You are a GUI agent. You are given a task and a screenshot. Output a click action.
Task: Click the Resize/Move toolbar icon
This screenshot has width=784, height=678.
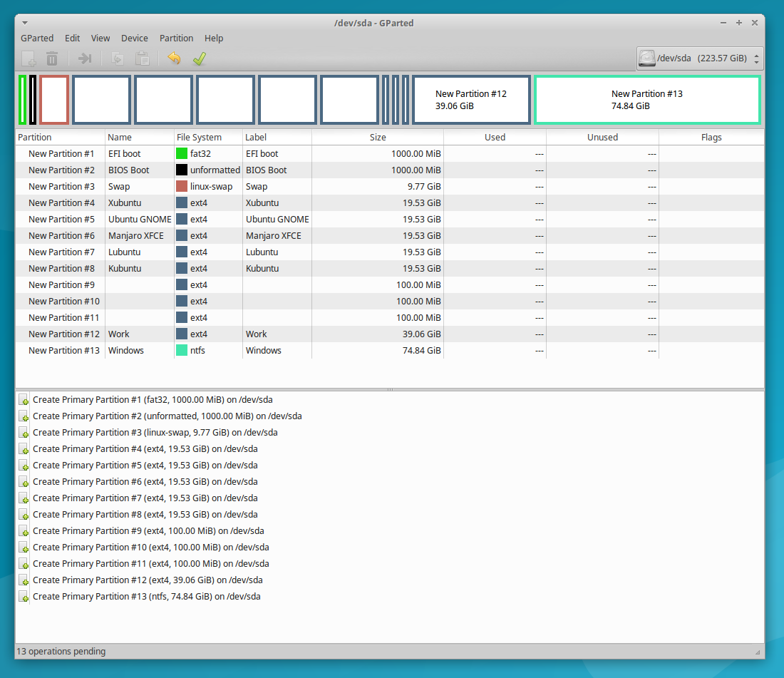[85, 59]
